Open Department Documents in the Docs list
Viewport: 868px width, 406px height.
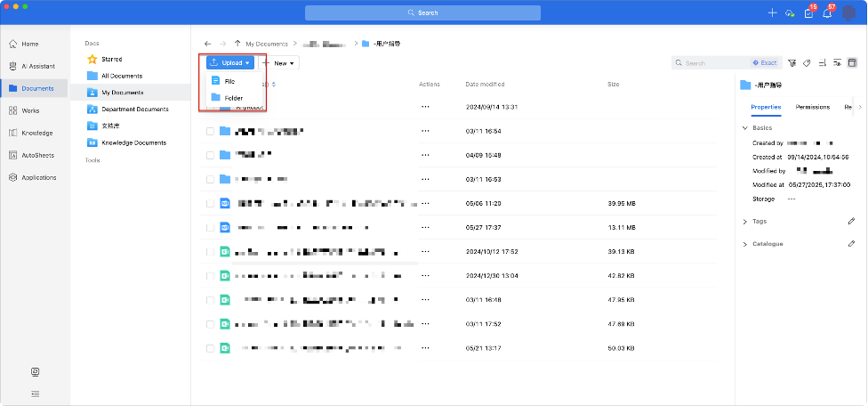134,109
